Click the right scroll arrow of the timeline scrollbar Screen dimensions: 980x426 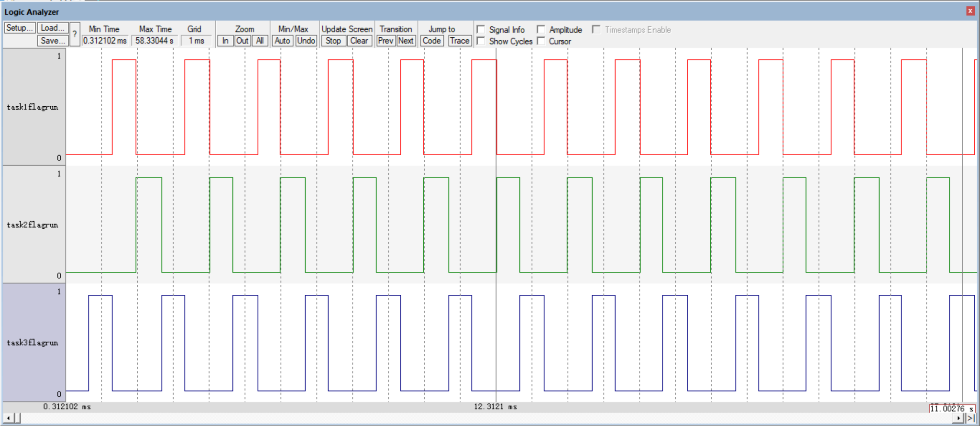coord(959,418)
